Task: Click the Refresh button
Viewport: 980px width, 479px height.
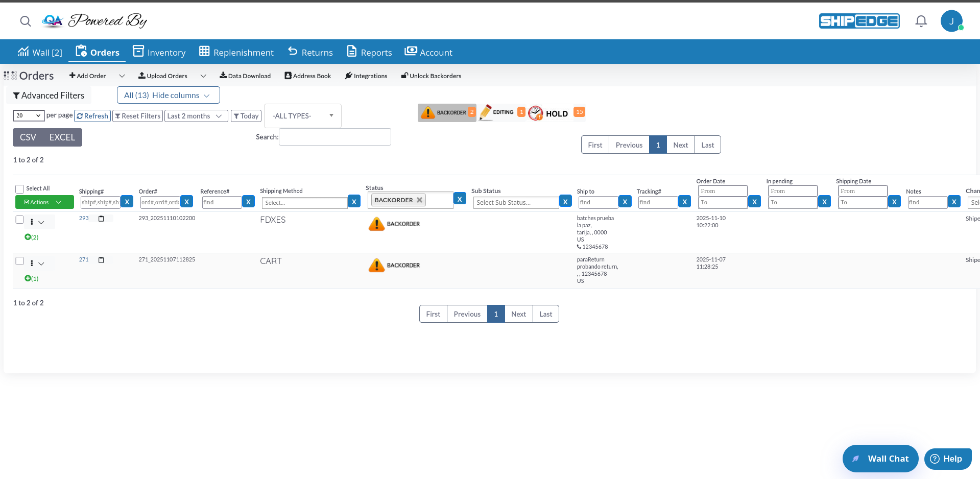Action: 92,116
